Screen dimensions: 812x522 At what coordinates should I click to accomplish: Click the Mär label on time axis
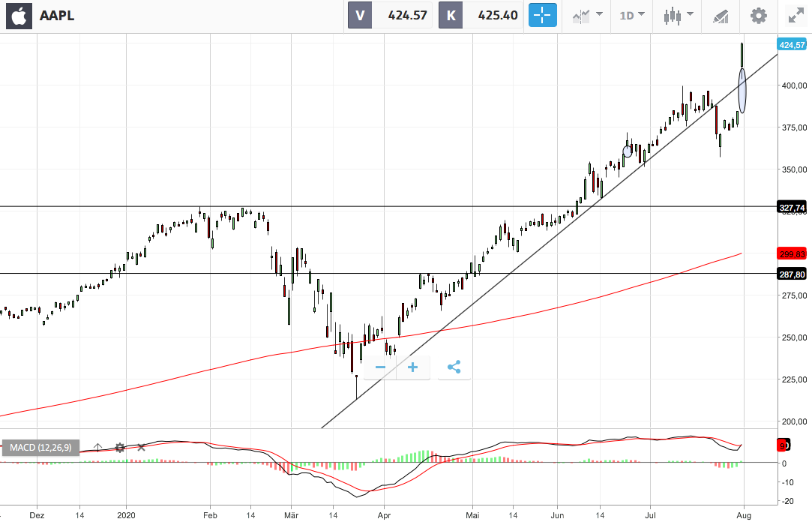[292, 515]
